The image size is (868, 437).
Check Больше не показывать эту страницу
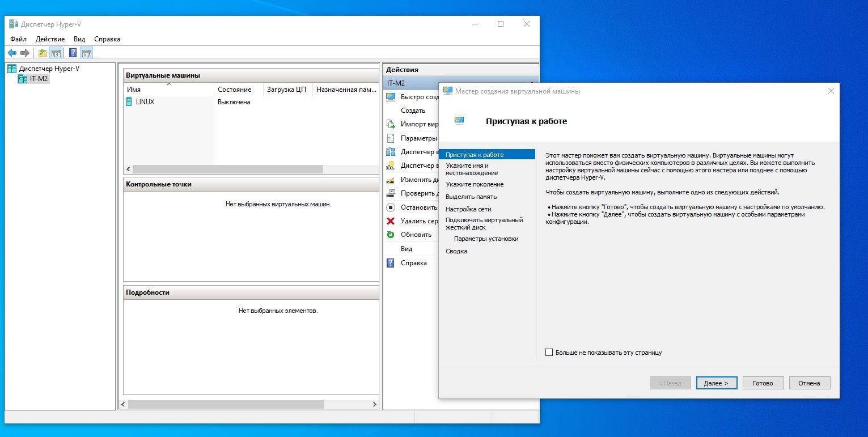click(x=549, y=353)
